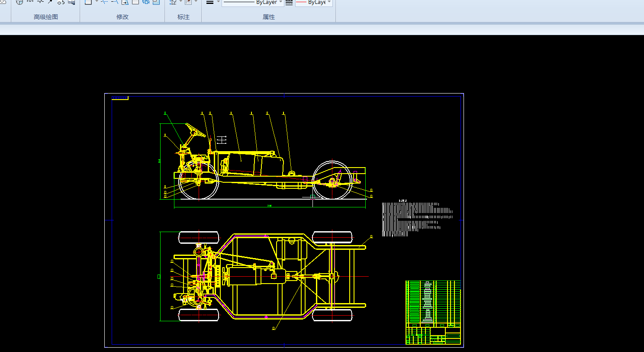This screenshot has height=352, width=644.
Task: Click the hatch pattern icon before the red ByLayer box
Action: pyautogui.click(x=289, y=3)
